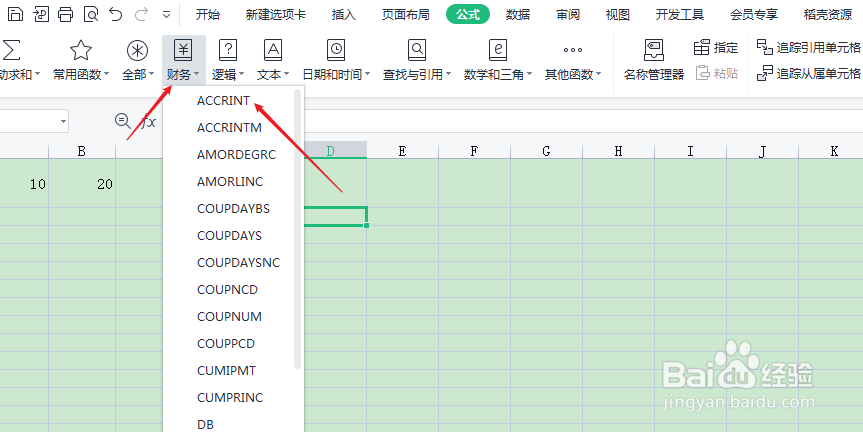Select column header G
Viewport: 863px width, 432px height.
pos(546,151)
